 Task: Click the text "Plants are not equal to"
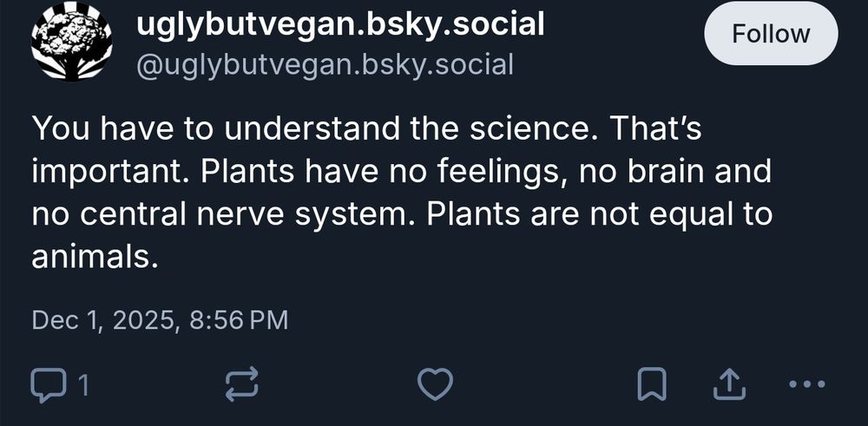coord(599,213)
